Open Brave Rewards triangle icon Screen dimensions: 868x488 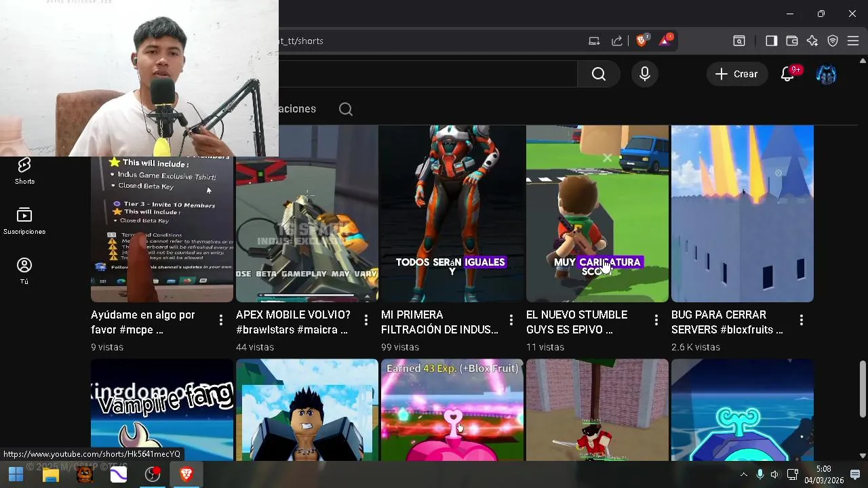point(665,41)
